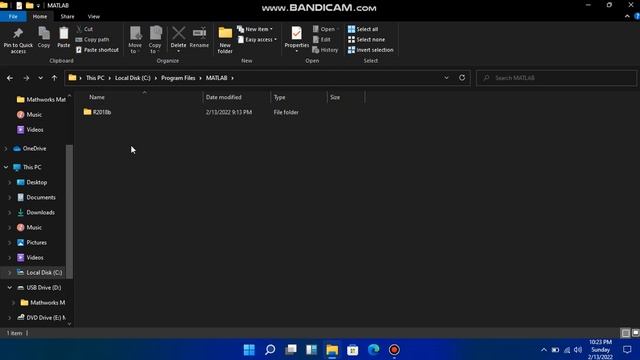Go up one folder level

pyautogui.click(x=54, y=78)
